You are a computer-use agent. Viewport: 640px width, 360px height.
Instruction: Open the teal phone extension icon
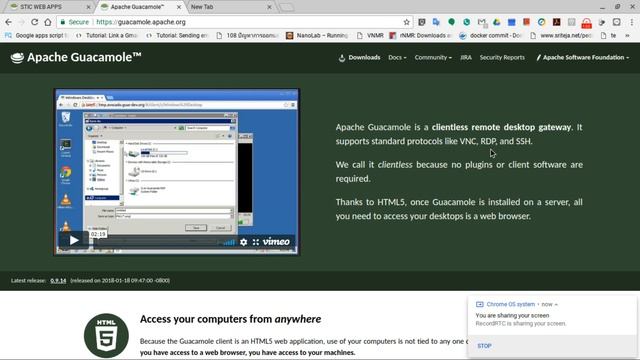tap(467, 22)
